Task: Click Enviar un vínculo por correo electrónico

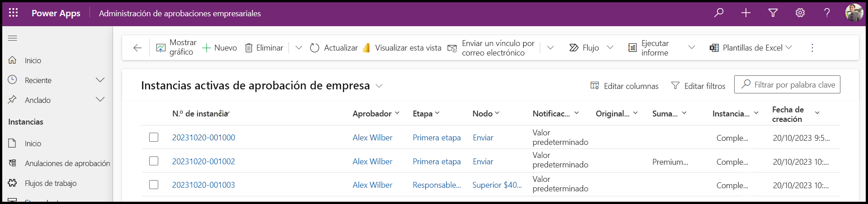Action: pyautogui.click(x=491, y=48)
